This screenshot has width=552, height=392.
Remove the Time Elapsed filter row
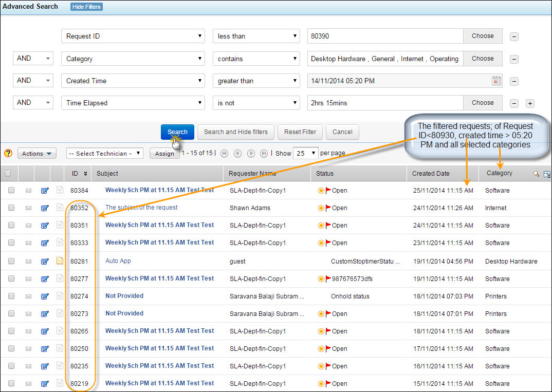click(514, 103)
